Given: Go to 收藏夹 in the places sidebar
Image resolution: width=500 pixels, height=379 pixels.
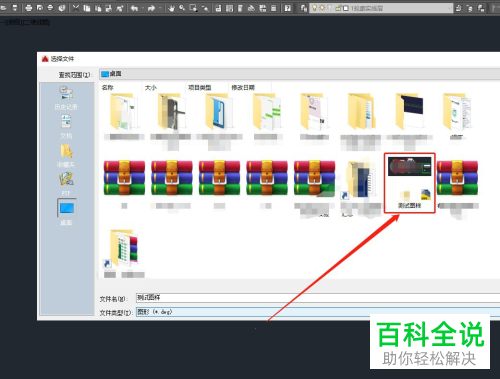Looking at the screenshot, I should (66, 155).
